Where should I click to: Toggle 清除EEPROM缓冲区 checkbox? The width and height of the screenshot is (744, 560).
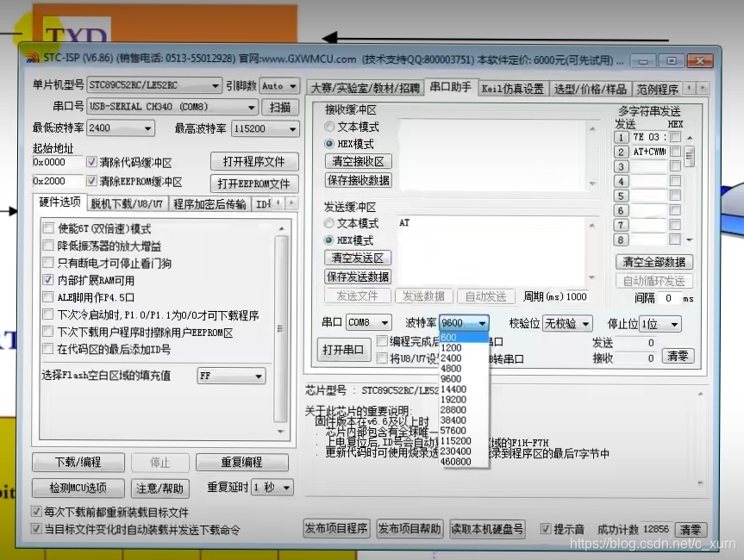pos(91,181)
